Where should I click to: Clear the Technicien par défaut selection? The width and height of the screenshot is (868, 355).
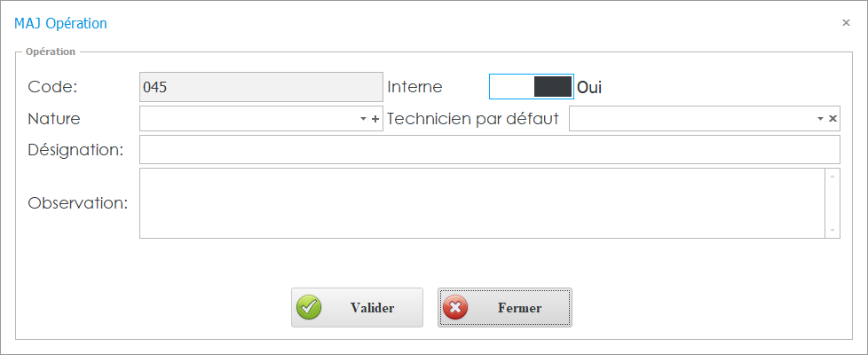[832, 119]
